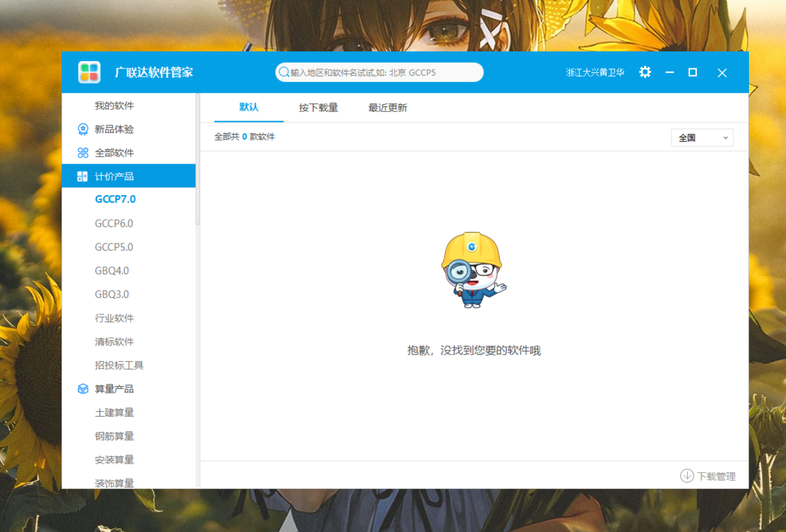
Task: Switch to the 按下载量 tab
Action: 318,108
